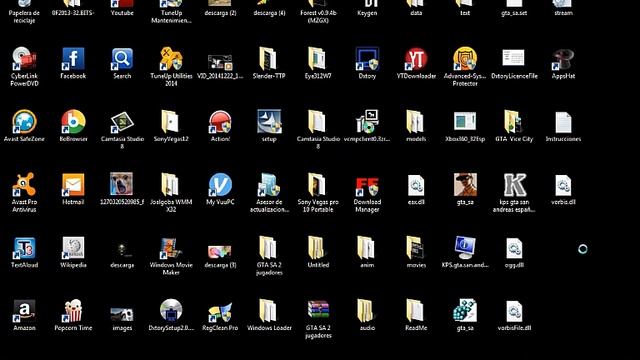The width and height of the screenshot is (640, 360).
Task: Launch the Action! recorder shortcut
Action: pyautogui.click(x=220, y=122)
